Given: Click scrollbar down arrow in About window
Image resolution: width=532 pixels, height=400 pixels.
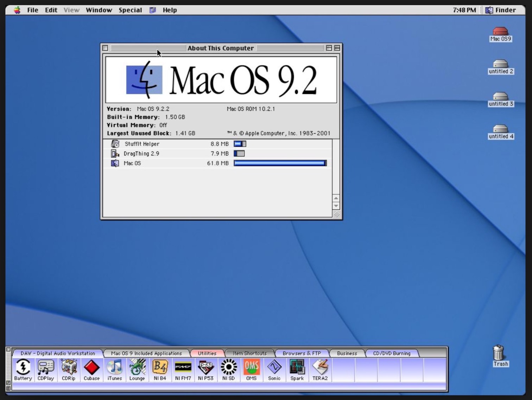Looking at the screenshot, I should click(x=336, y=206).
